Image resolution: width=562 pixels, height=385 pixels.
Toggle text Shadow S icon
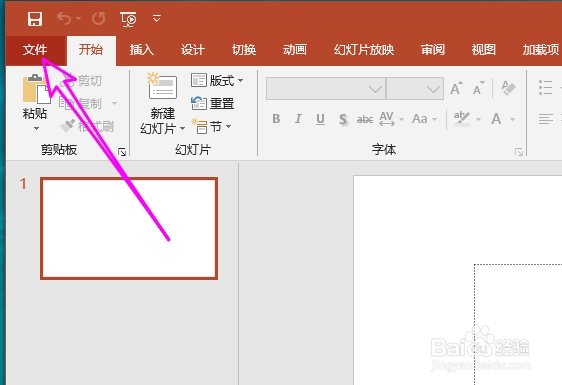click(x=343, y=119)
